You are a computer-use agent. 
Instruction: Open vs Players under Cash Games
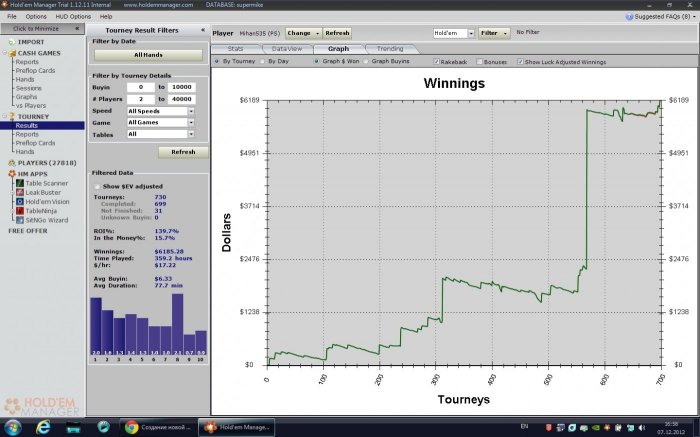click(31, 106)
